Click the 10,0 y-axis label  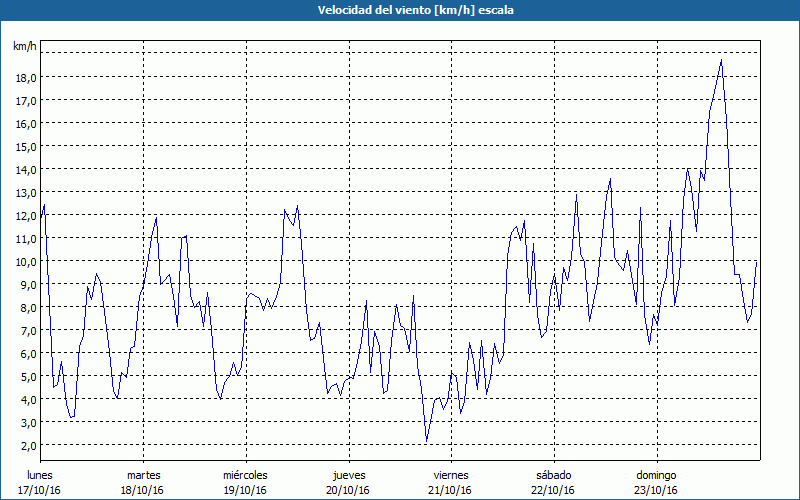25,261
